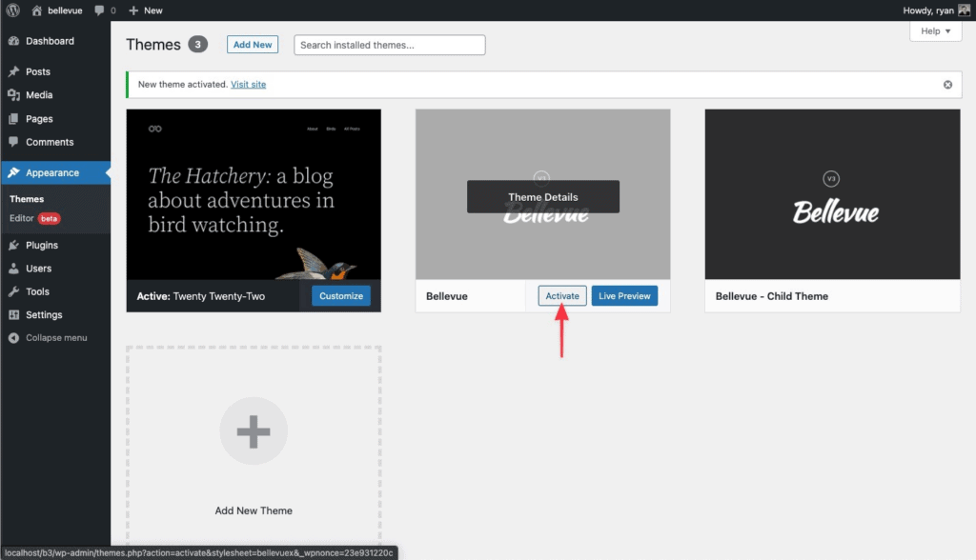Viewport: 976px width, 560px height.
Task: Open the Users menu label
Action: pos(38,269)
